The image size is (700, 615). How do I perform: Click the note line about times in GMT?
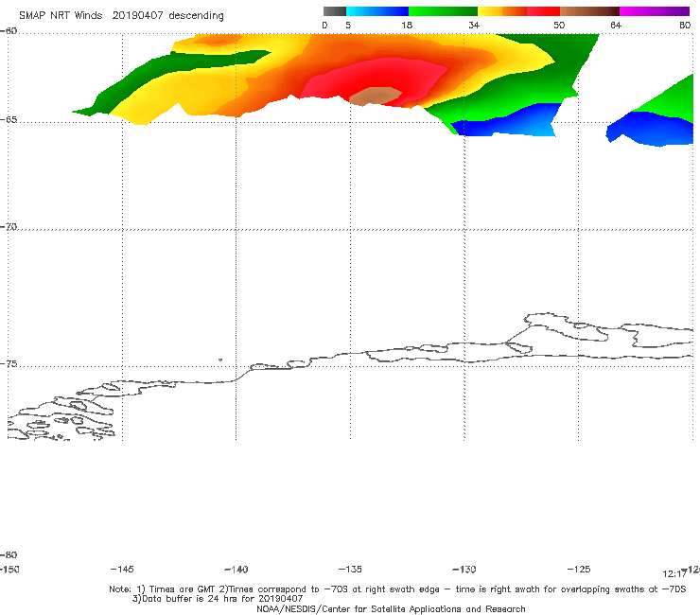(397, 589)
